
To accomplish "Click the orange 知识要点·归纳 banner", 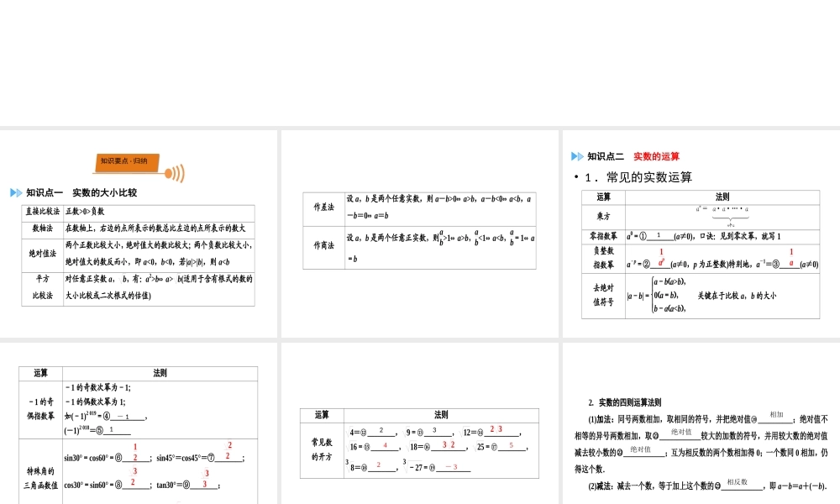I will [128, 163].
